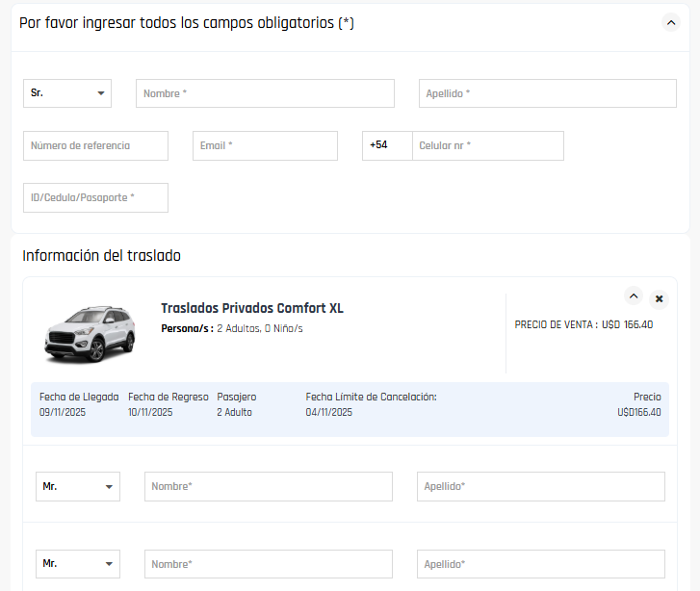Screen dimensions: 700x591
Task: Click second passenger Nombre field
Action: [x=268, y=564]
